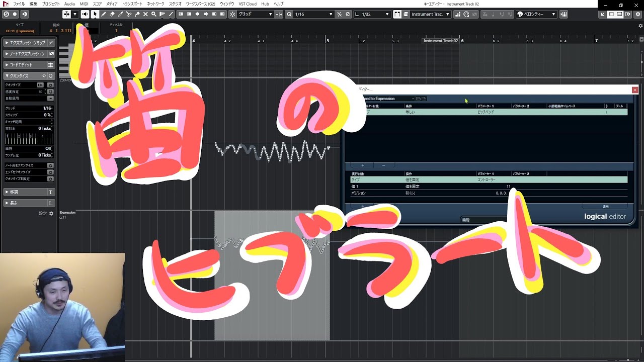Toggle the left zone layout icon

(x=611, y=14)
